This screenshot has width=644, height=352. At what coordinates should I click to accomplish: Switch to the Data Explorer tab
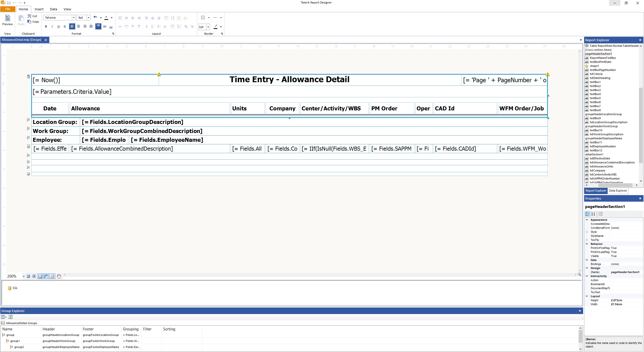pyautogui.click(x=618, y=191)
